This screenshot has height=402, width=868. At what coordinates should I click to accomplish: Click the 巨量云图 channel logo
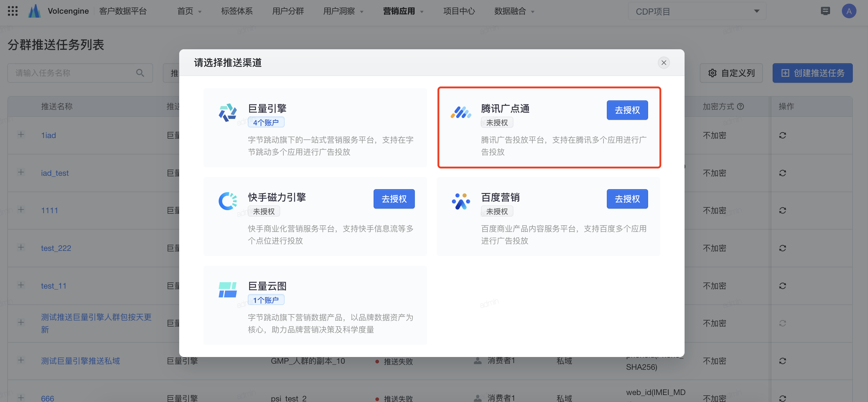228,290
